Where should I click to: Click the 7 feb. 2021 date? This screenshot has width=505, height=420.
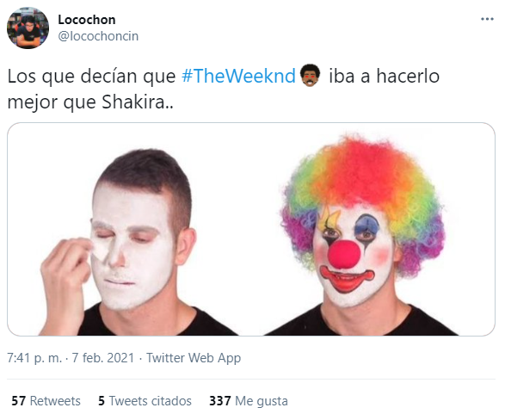102,358
